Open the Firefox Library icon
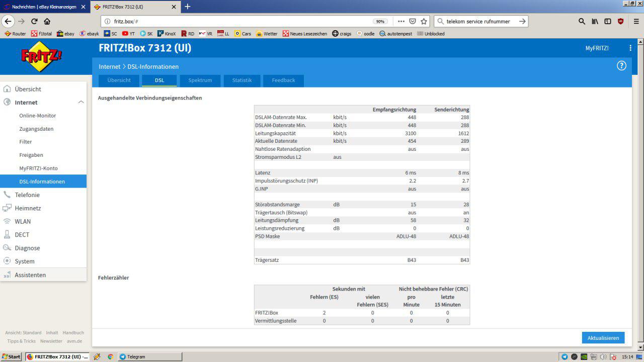644x362 pixels. pyautogui.click(x=595, y=21)
